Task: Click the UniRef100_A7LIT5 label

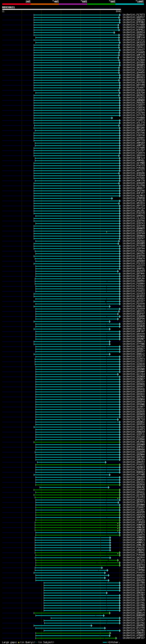Action: pos(134,123)
